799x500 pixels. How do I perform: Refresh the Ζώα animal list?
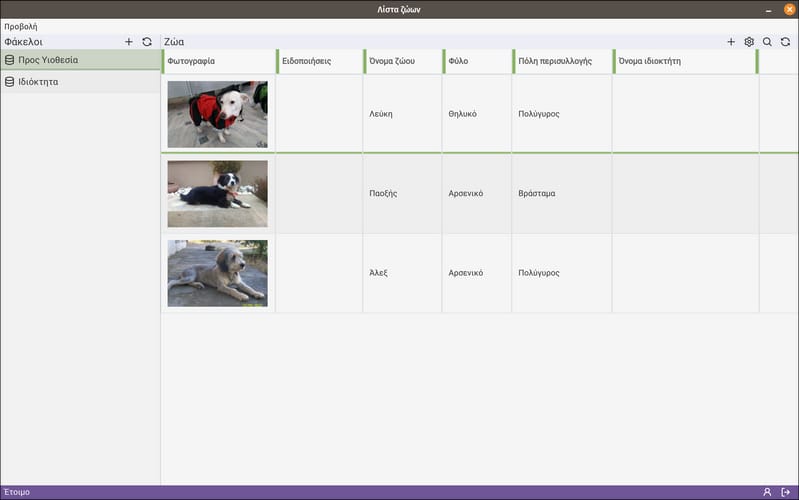(785, 42)
